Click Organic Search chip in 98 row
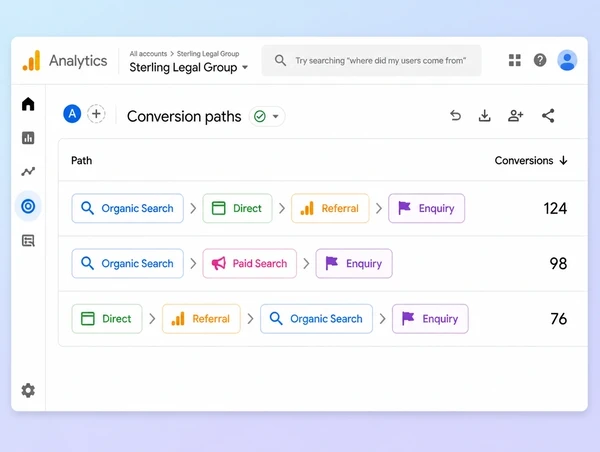This screenshot has height=452, width=600. [127, 263]
